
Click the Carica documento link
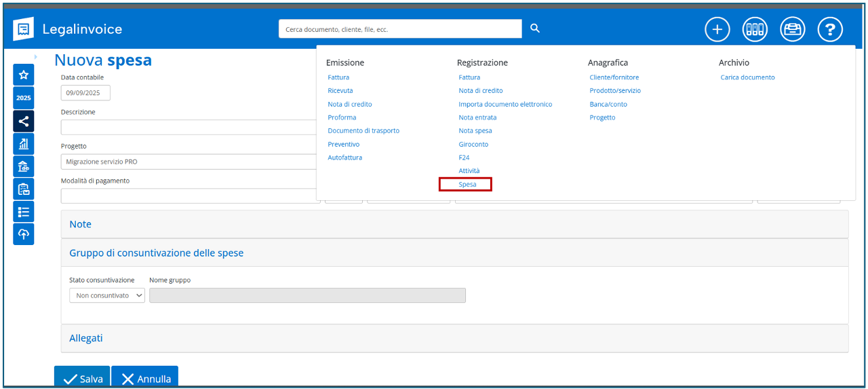(x=747, y=77)
